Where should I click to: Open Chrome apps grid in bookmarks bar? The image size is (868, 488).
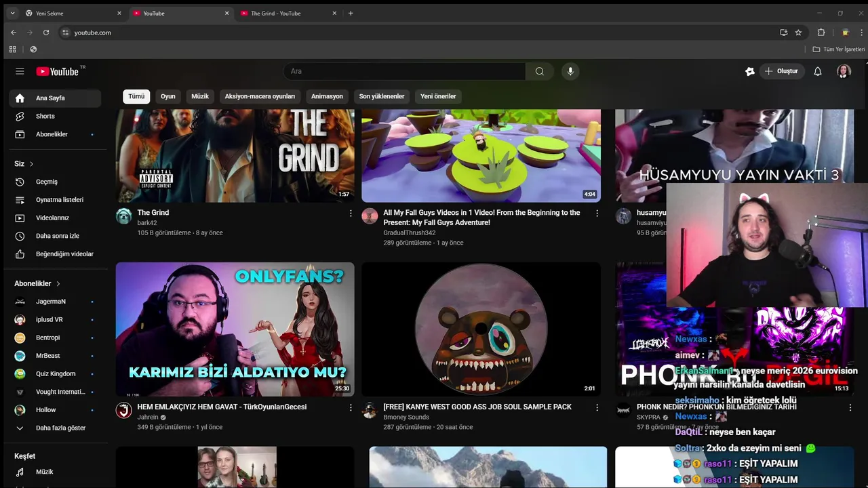click(12, 49)
